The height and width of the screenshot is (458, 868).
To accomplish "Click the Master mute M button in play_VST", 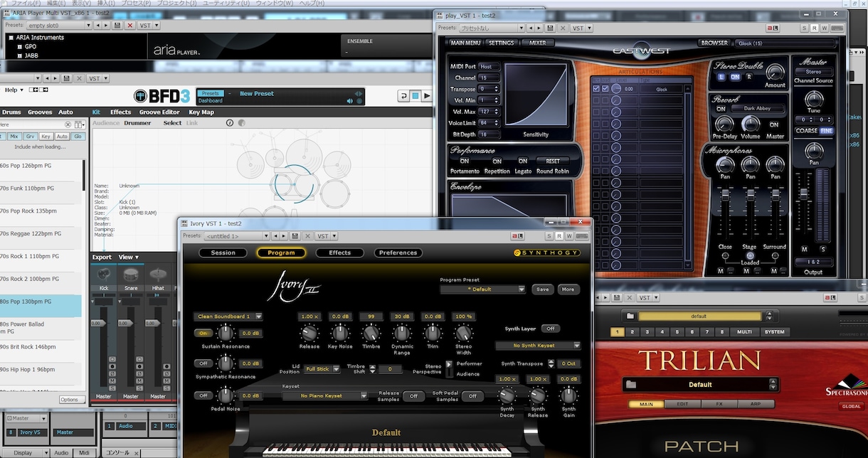I will click(x=805, y=249).
